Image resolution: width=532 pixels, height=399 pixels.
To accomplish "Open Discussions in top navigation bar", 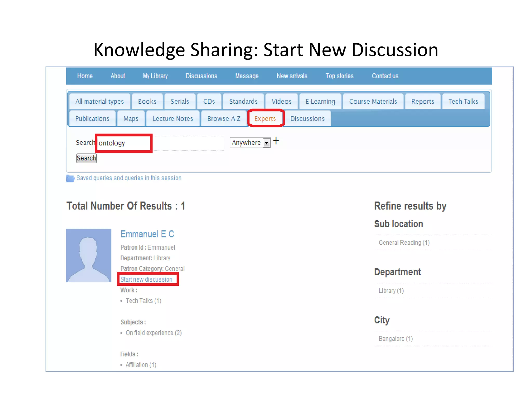I will (x=201, y=76).
